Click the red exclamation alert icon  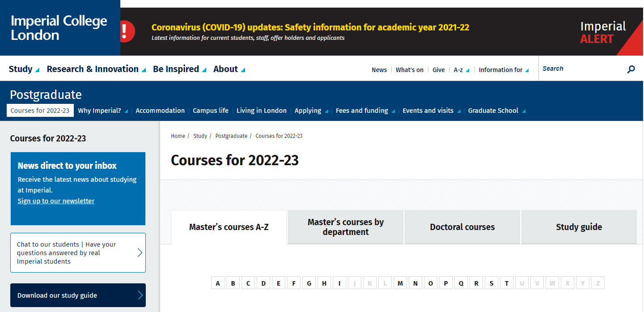tap(127, 31)
